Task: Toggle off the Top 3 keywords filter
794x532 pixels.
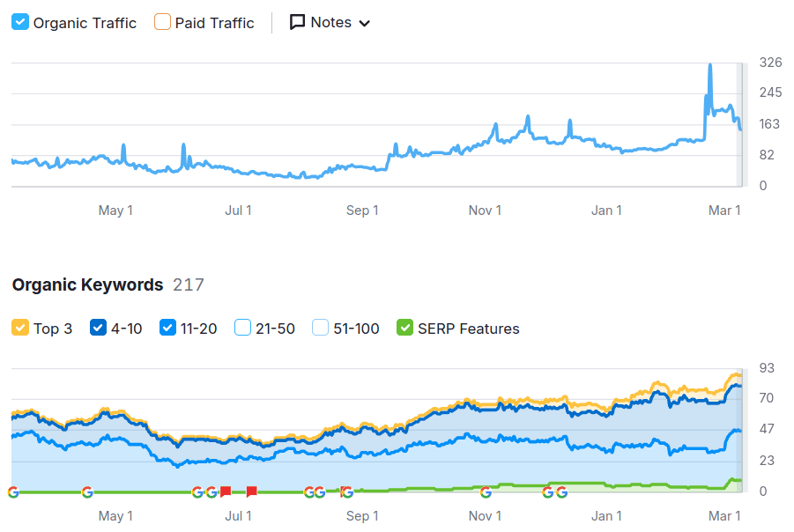Action: pos(19,327)
